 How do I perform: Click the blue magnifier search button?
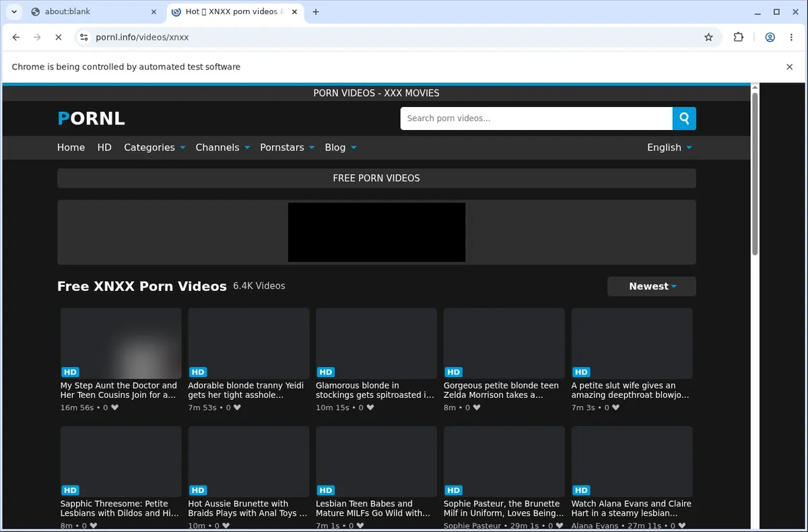pos(684,119)
